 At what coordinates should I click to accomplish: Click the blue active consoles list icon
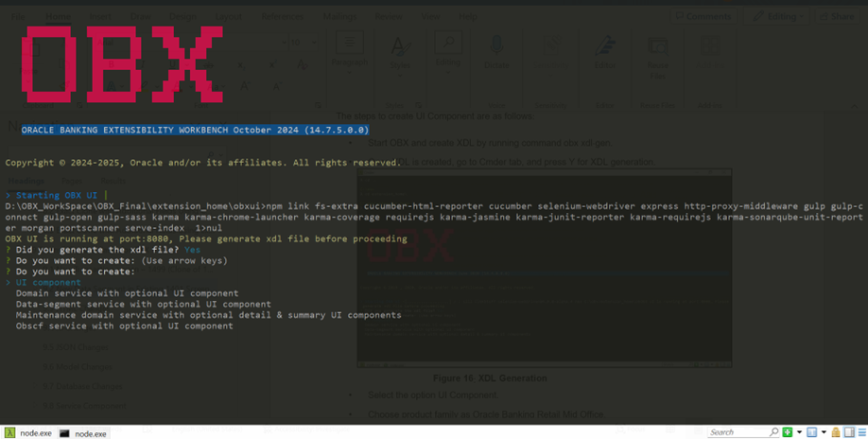811,431
